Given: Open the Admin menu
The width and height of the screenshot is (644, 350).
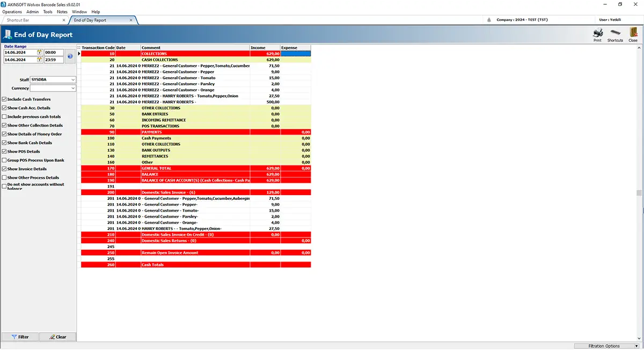Looking at the screenshot, I should 32,11.
